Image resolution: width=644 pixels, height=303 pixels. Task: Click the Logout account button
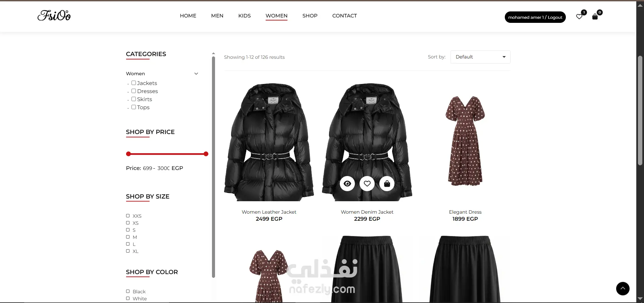[535, 17]
